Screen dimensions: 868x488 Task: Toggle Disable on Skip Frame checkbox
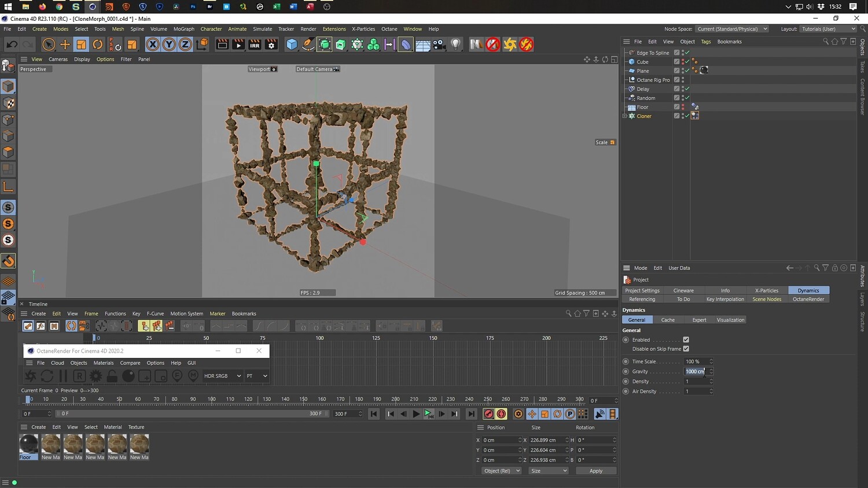pos(686,349)
